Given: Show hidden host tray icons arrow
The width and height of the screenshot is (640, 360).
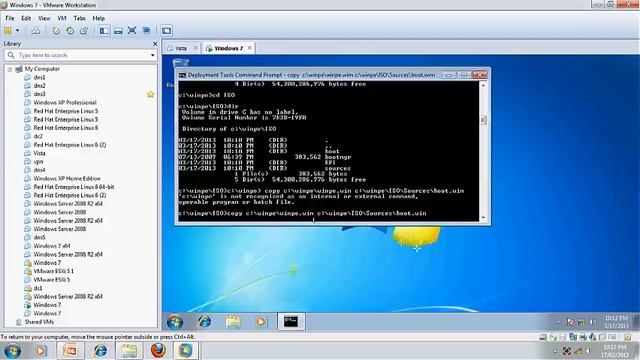Looking at the screenshot, I should click(555, 351).
